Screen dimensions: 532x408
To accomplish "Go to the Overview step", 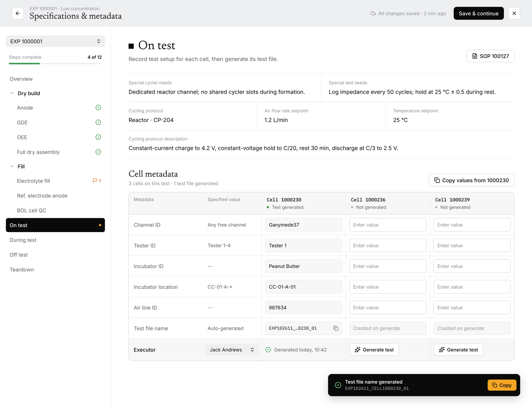I will pyautogui.click(x=55, y=79).
